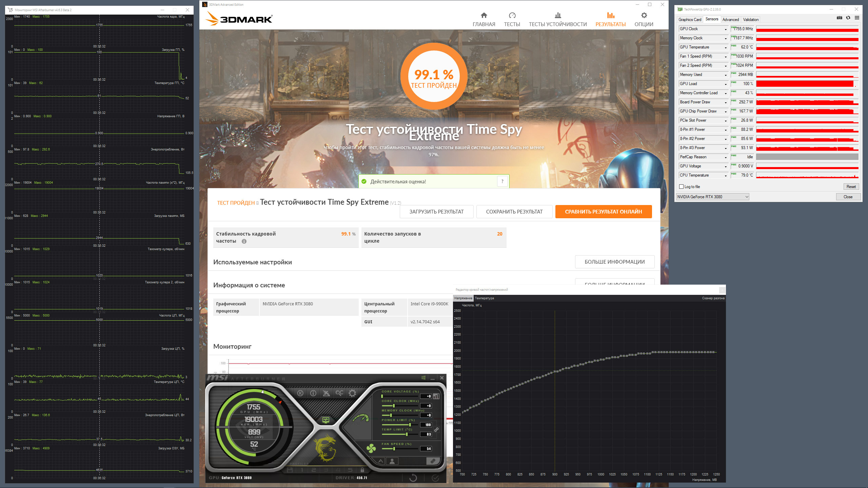Viewport: 868px width, 488px height.
Task: Expand the GPU Temperature sensor dropdown
Action: pyautogui.click(x=726, y=47)
